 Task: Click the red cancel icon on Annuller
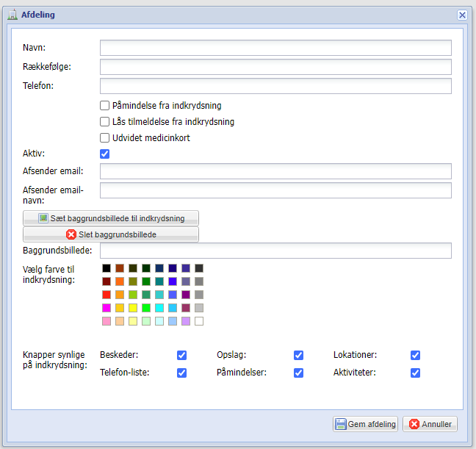(x=414, y=424)
